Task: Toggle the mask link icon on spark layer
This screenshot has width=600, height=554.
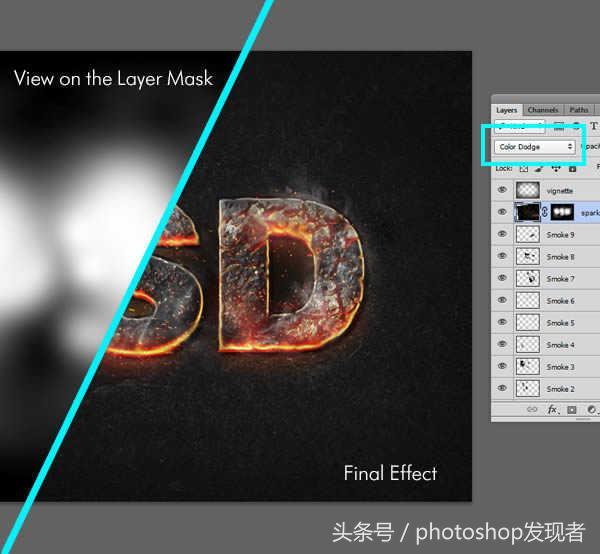Action: pos(545,212)
